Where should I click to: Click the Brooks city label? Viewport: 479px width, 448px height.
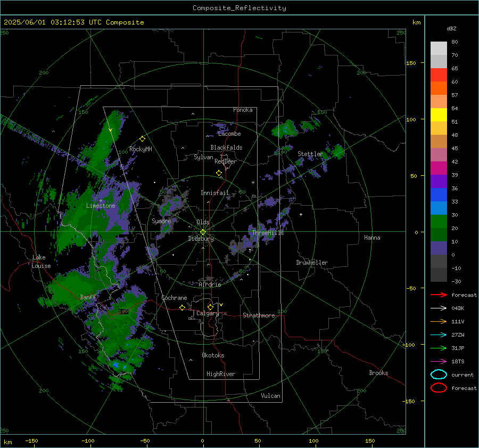point(378,373)
